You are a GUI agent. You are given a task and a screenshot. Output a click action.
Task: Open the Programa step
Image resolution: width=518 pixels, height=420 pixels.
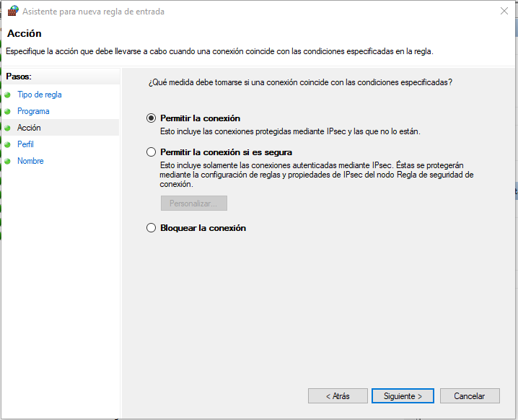(33, 111)
